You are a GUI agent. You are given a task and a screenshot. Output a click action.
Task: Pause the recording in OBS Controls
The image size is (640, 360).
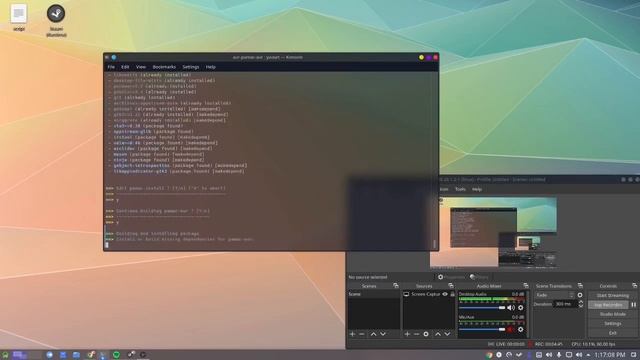[633, 304]
